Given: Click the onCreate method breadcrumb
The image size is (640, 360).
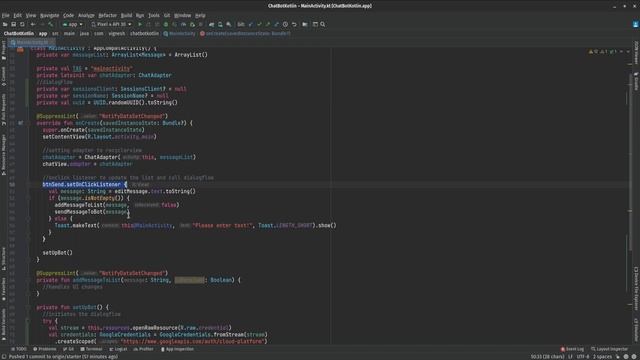Looking at the screenshot, I should point(245,34).
